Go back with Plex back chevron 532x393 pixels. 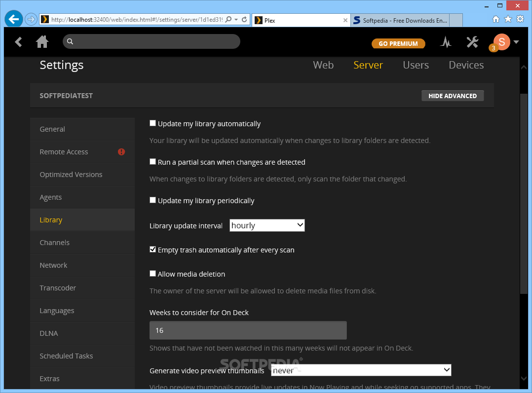(18, 42)
